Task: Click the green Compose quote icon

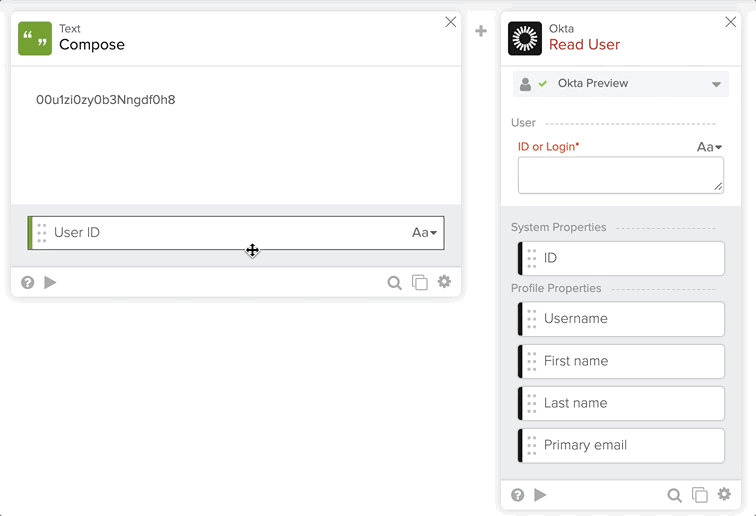Action: pos(35,39)
